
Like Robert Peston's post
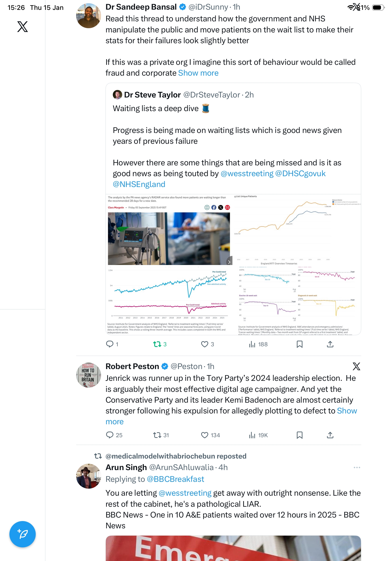click(x=204, y=435)
